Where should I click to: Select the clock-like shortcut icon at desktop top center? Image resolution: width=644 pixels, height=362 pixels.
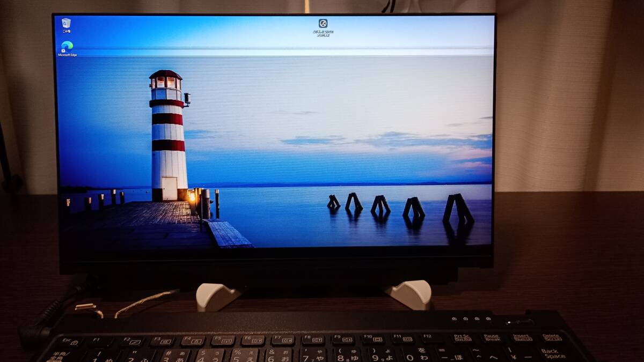coord(323,24)
